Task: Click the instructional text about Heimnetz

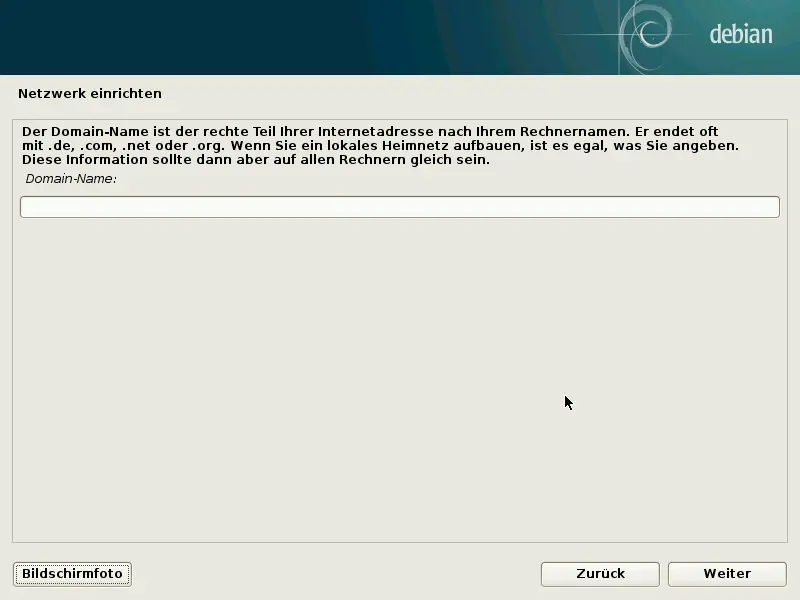Action: coord(400,145)
